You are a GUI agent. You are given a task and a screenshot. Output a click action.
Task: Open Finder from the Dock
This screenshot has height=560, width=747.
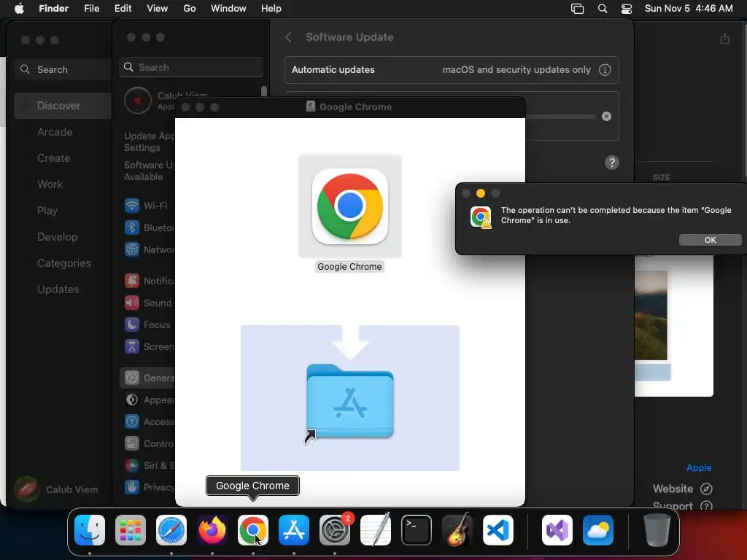point(90,530)
